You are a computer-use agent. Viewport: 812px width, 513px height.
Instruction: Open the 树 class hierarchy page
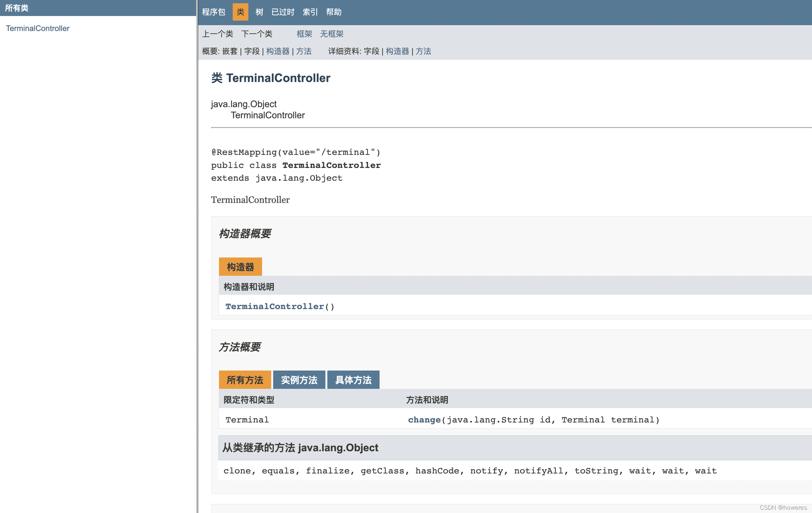click(259, 12)
